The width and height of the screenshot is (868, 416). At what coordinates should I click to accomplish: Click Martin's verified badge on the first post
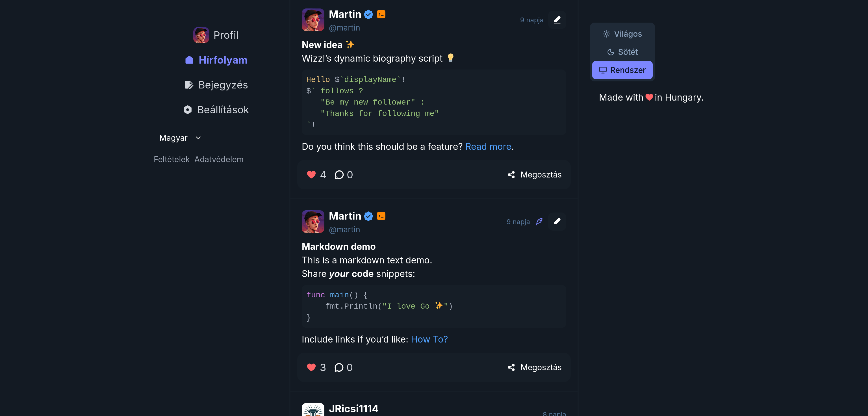[x=368, y=14]
